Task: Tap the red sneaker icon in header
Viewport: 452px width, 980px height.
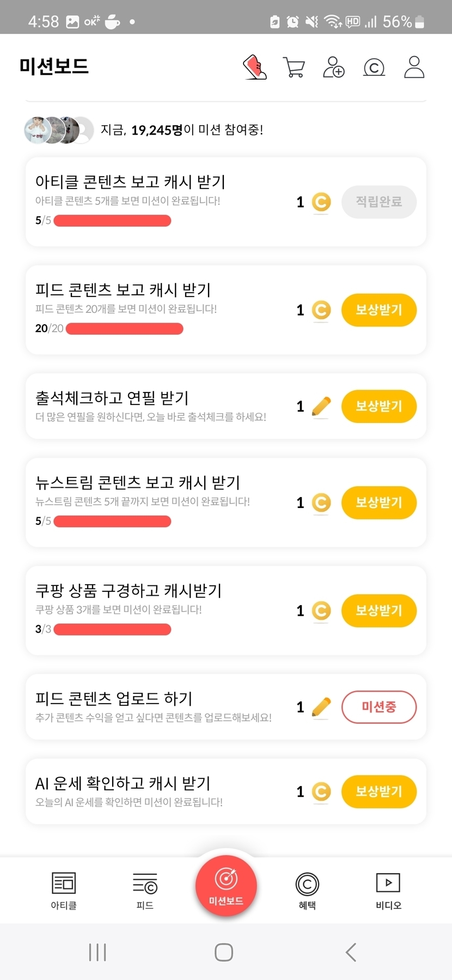Action: coord(254,67)
